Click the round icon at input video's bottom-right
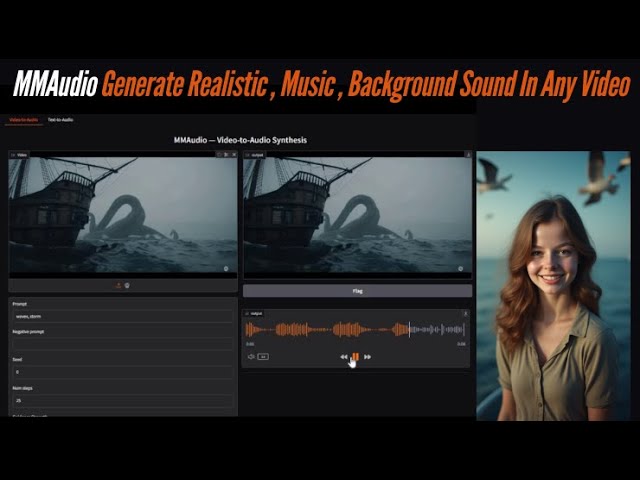640x480 pixels. 226,269
